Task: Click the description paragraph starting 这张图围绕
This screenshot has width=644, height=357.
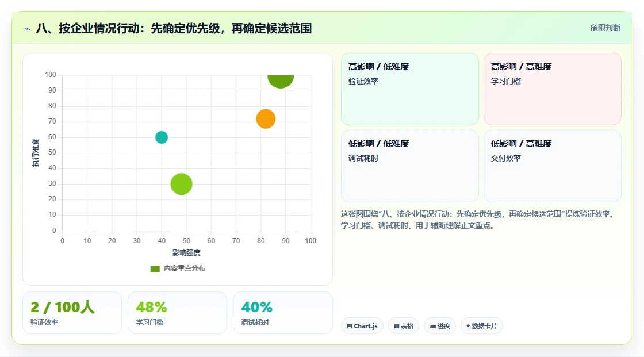Action: (478, 220)
